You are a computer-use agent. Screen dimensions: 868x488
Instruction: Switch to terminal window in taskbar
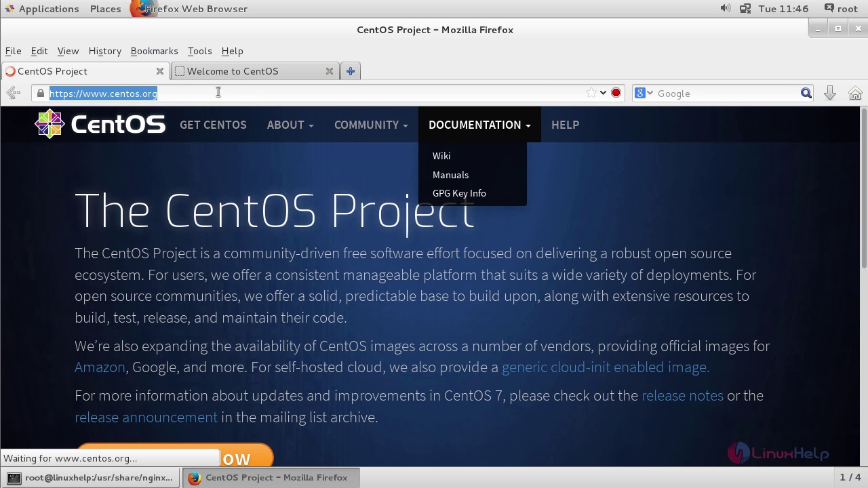click(x=91, y=478)
